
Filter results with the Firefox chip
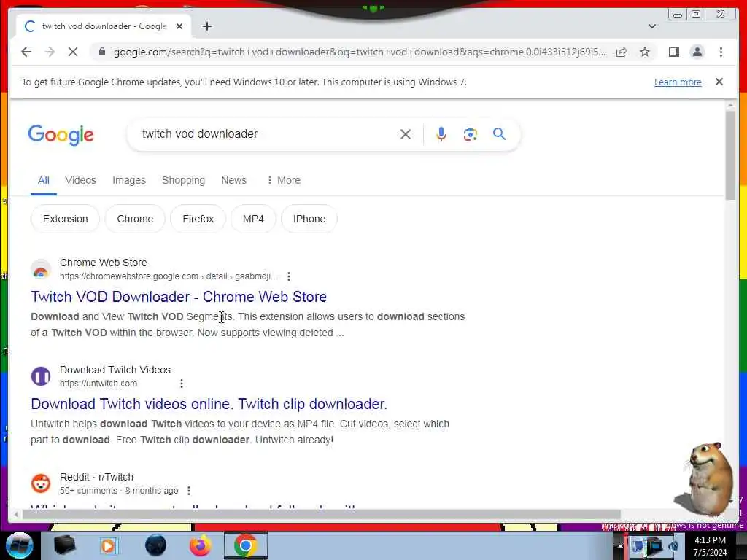tap(198, 219)
